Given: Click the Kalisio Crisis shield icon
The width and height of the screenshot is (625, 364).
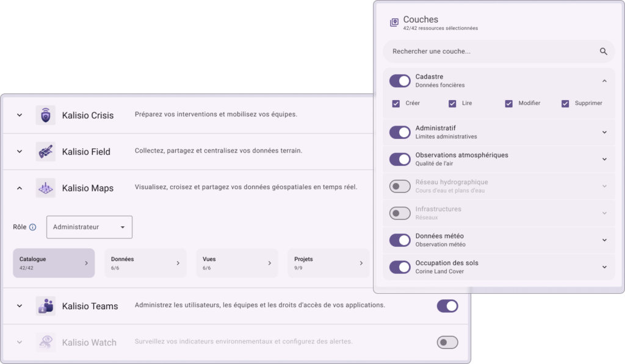Looking at the screenshot, I should click(45, 115).
